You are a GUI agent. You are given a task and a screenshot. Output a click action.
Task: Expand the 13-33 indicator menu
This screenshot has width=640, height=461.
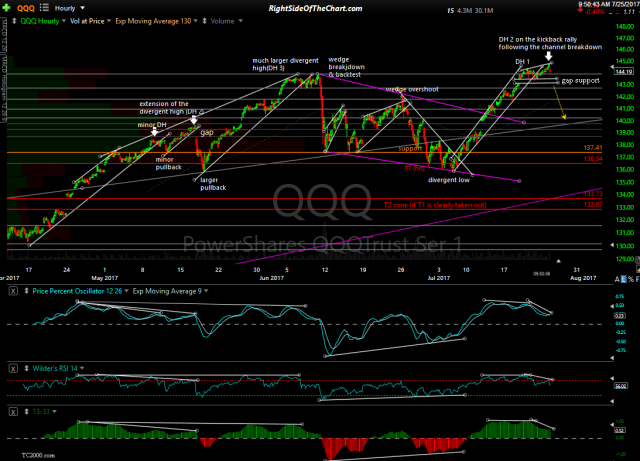pyautogui.click(x=54, y=412)
